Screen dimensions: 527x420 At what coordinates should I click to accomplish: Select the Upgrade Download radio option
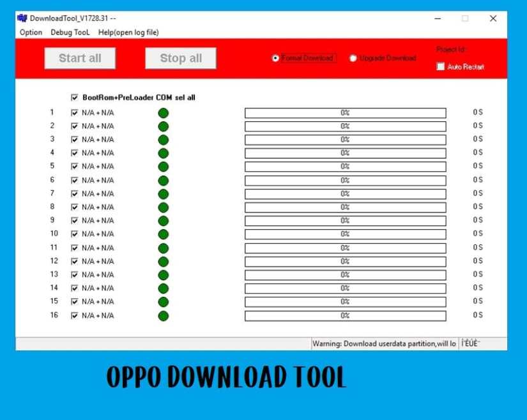pyautogui.click(x=353, y=59)
